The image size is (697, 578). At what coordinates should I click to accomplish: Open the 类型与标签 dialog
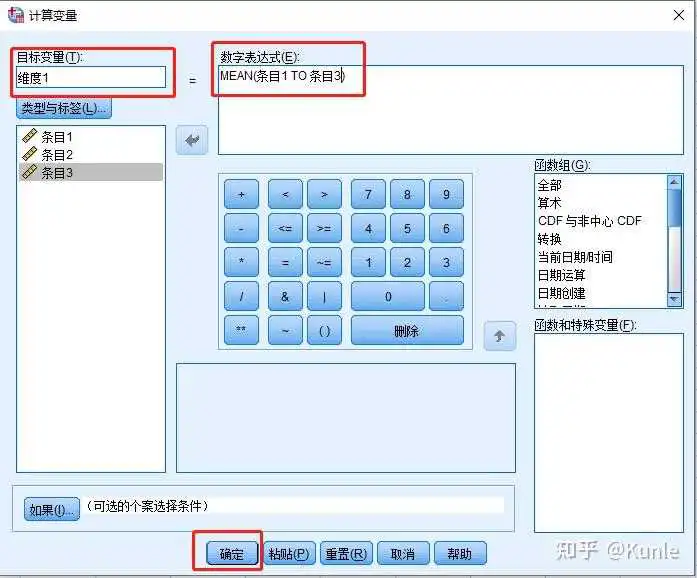coord(64,108)
